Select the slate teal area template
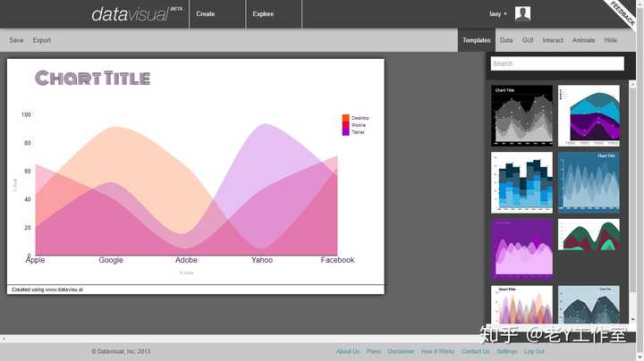Image resolution: width=644 pixels, height=361 pixels. click(589, 305)
